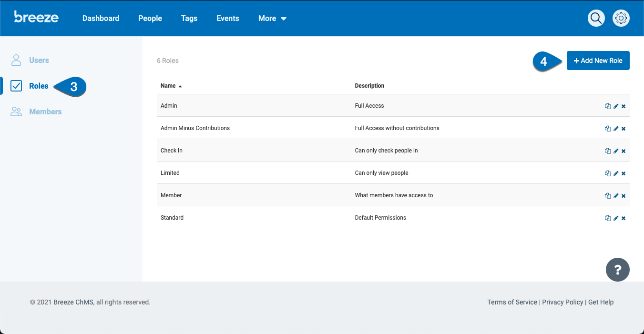This screenshot has width=644, height=334.
Task: Select the Standard role name
Action: tap(172, 218)
